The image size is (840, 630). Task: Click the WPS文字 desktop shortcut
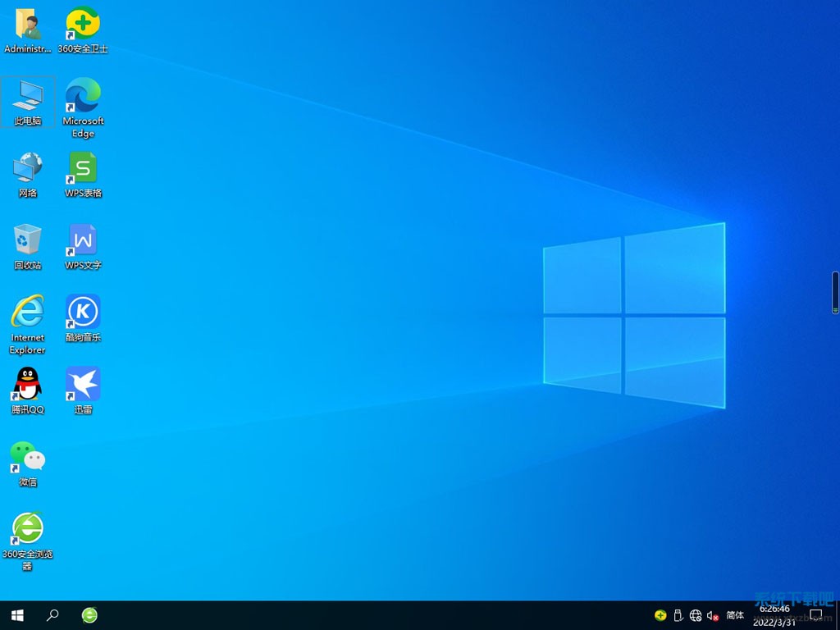(83, 241)
